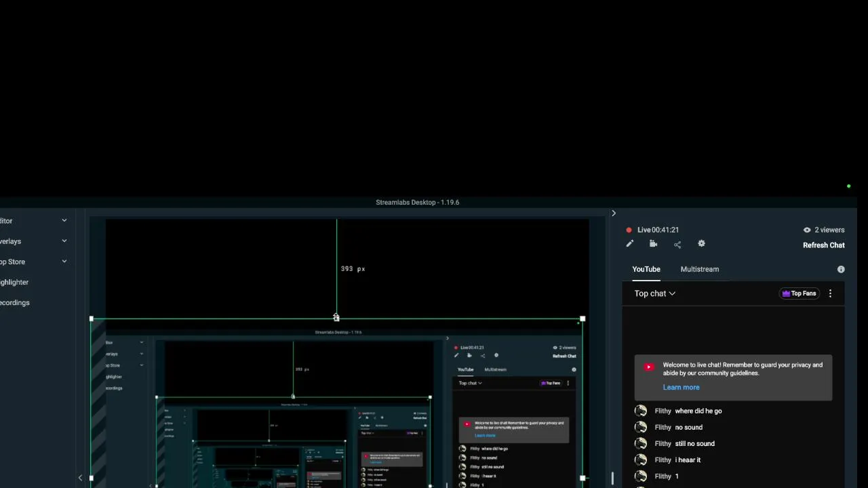Click the info icon beside the Multistream tab
The height and width of the screenshot is (488, 868).
point(841,269)
